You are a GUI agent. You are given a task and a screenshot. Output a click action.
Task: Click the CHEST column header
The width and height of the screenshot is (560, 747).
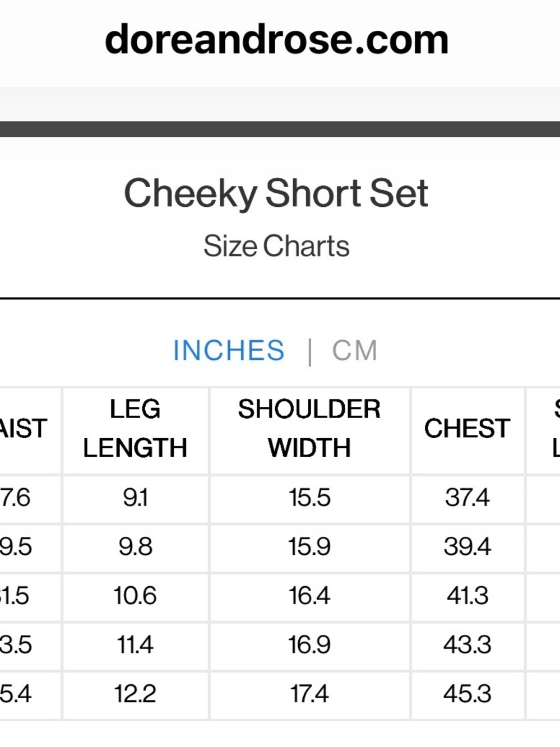[x=468, y=429]
